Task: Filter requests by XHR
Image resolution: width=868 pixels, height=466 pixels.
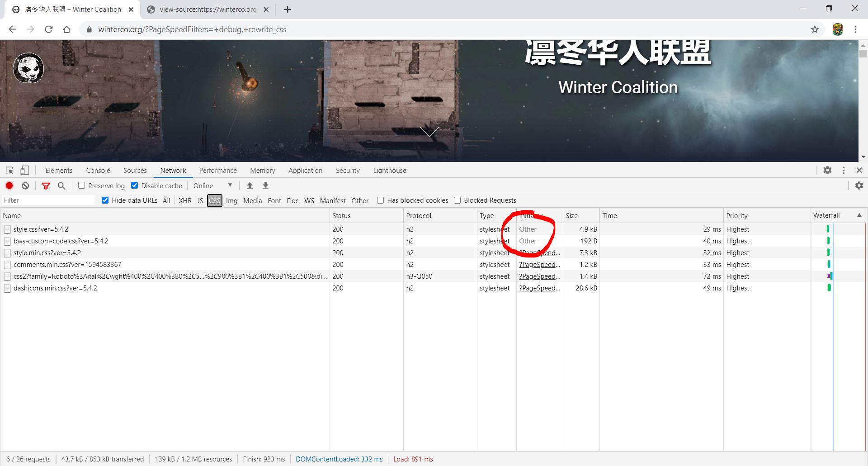Action: point(185,200)
